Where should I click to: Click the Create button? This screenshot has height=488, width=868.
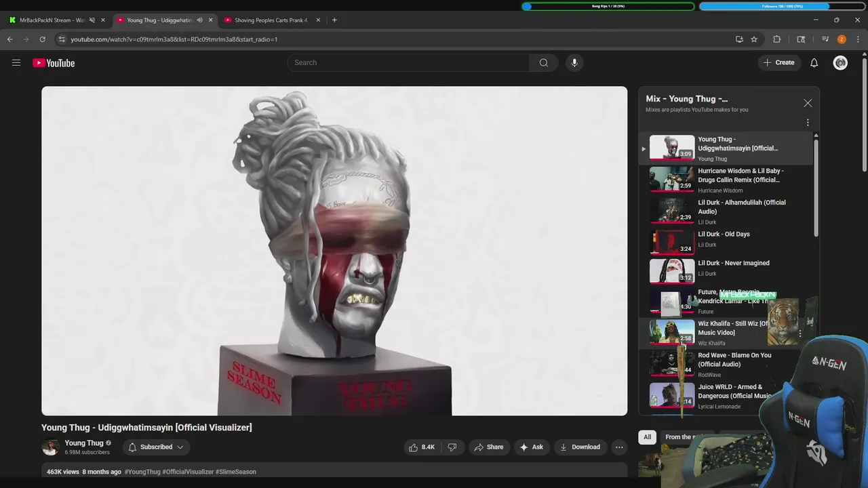click(x=779, y=63)
